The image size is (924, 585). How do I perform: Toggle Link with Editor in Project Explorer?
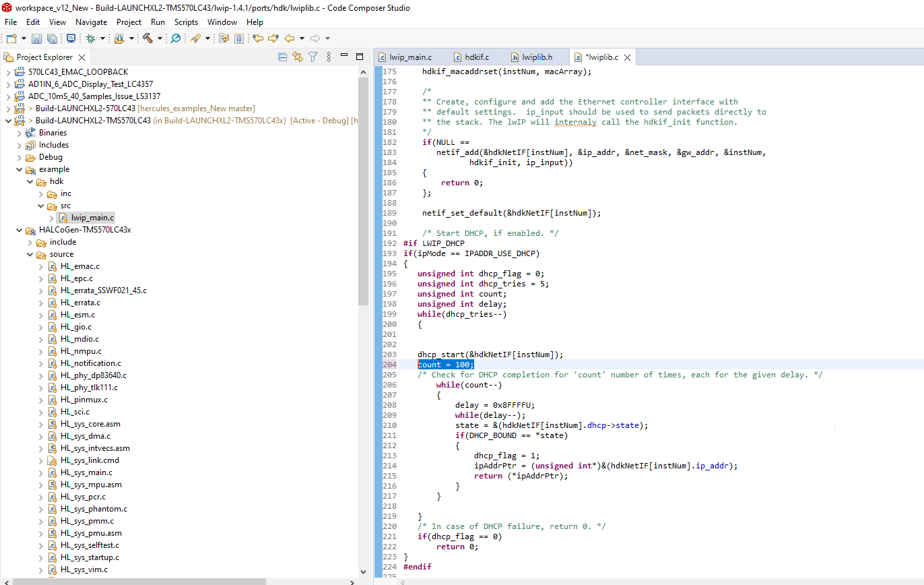pyautogui.click(x=297, y=57)
